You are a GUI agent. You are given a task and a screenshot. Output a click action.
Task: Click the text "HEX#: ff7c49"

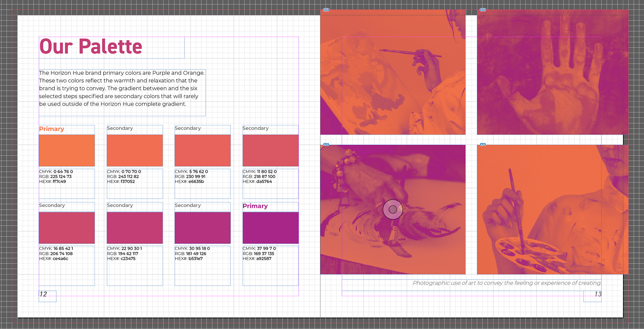(x=53, y=182)
